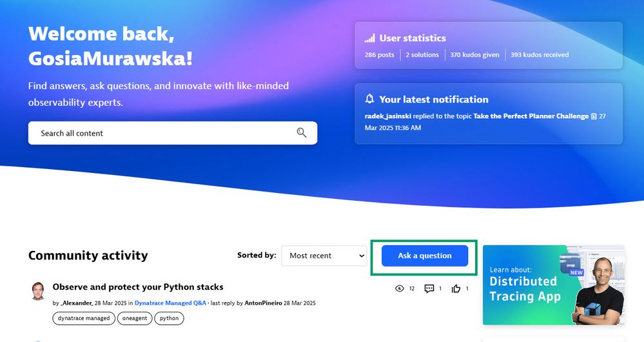
Task: Click the replies comment bubble icon
Action: [x=429, y=288]
